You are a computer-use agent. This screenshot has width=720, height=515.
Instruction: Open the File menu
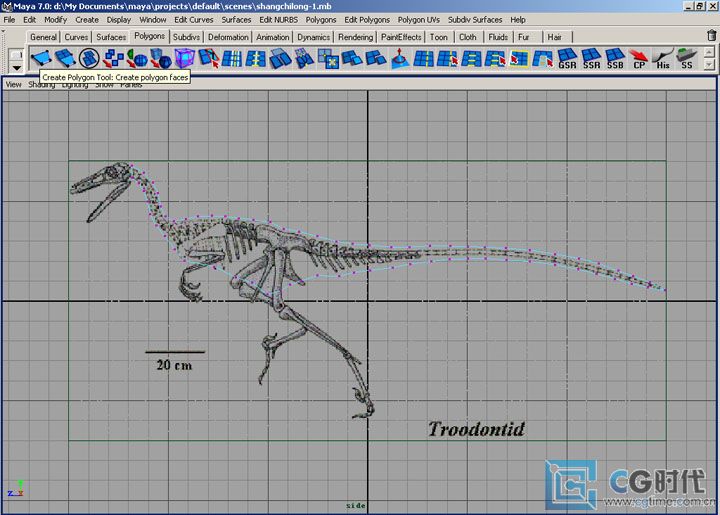tap(9, 20)
